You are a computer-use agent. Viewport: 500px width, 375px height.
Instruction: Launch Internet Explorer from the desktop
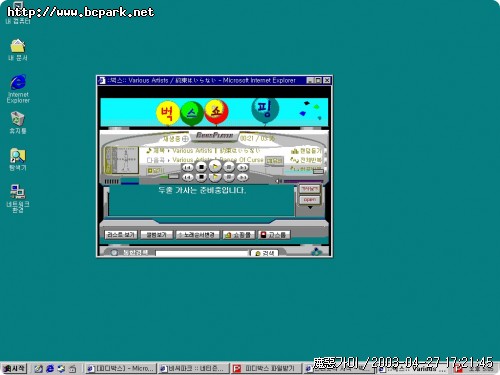pyautogui.click(x=18, y=89)
